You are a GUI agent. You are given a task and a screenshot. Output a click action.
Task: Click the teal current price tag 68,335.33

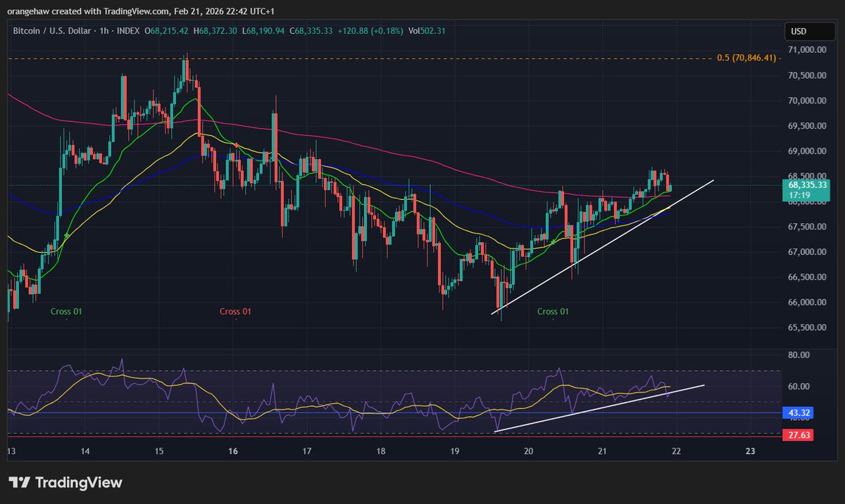click(x=808, y=184)
